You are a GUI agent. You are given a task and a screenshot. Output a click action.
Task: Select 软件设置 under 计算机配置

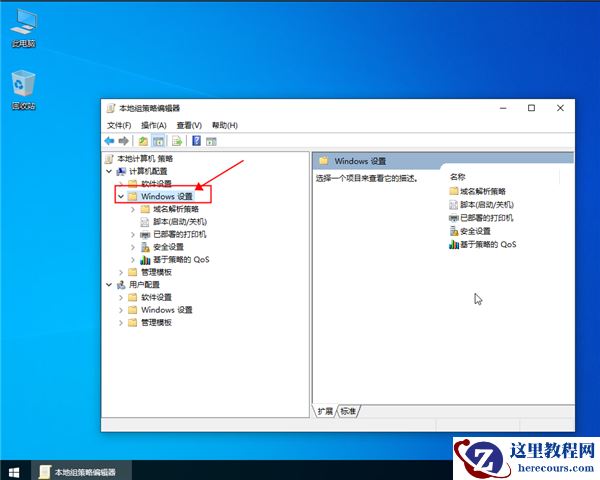tap(157, 184)
